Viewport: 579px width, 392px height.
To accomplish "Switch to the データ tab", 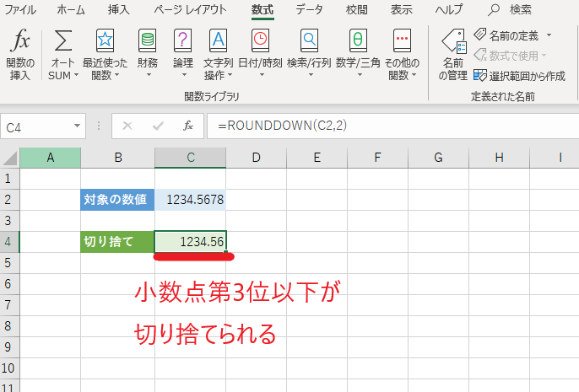I will click(309, 10).
